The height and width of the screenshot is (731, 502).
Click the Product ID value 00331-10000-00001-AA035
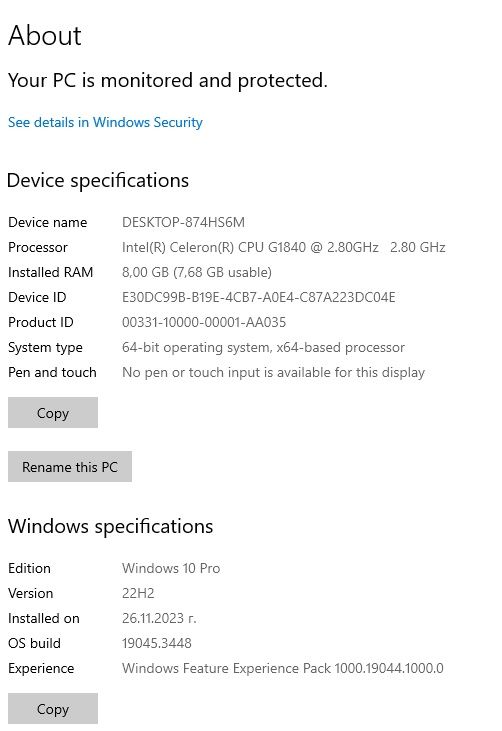[204, 322]
